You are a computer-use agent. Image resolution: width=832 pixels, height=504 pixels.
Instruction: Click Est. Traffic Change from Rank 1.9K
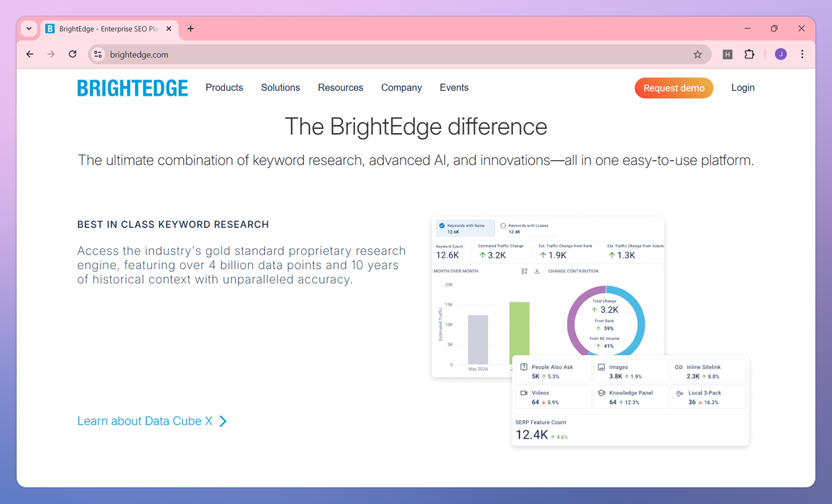[x=553, y=255]
